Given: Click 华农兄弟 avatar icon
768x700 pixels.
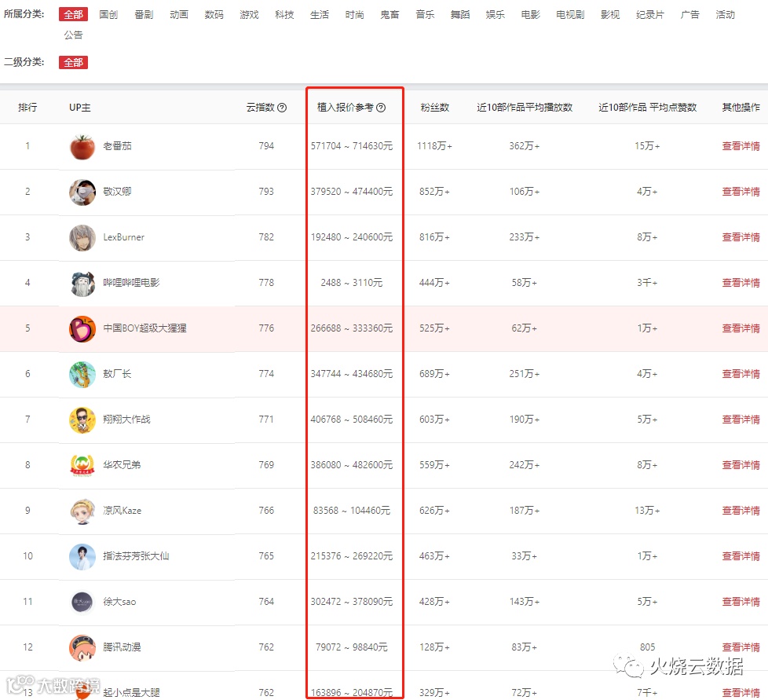Looking at the screenshot, I should click(82, 465).
